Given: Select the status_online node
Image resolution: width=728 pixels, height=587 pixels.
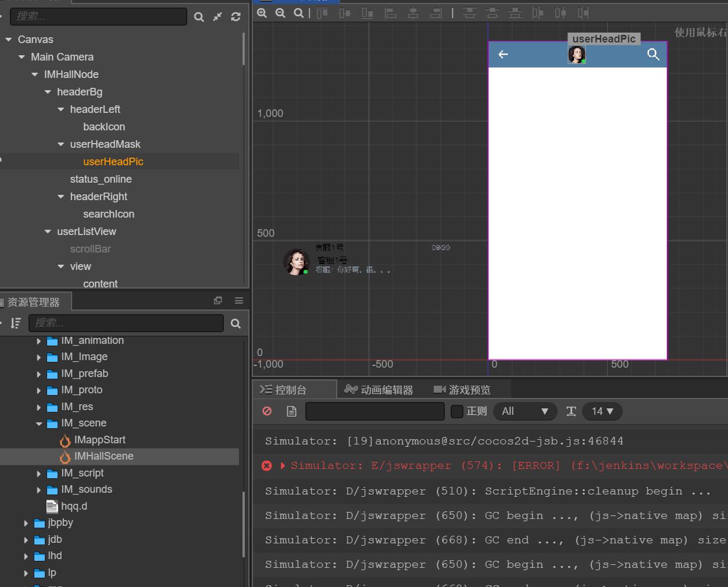Looking at the screenshot, I should coord(101,179).
